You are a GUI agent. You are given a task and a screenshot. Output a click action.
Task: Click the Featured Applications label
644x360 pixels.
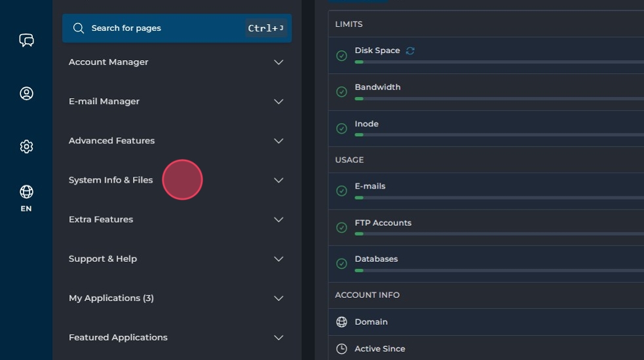(118, 337)
